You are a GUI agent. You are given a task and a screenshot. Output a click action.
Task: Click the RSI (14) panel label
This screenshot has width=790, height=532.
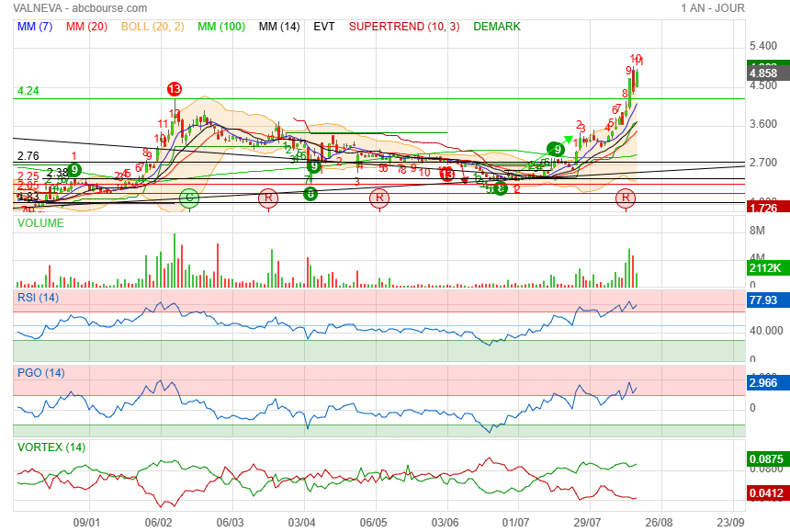[39, 298]
